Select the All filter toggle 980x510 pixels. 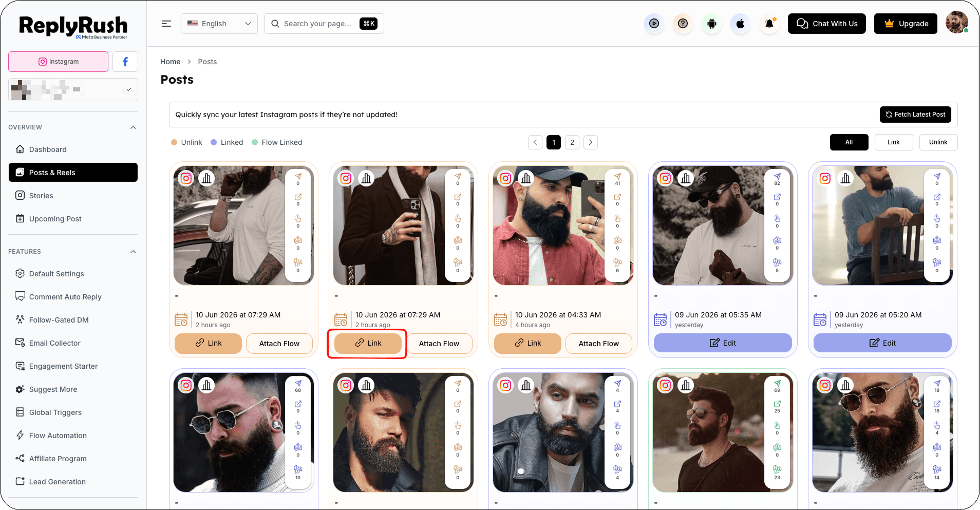point(849,142)
